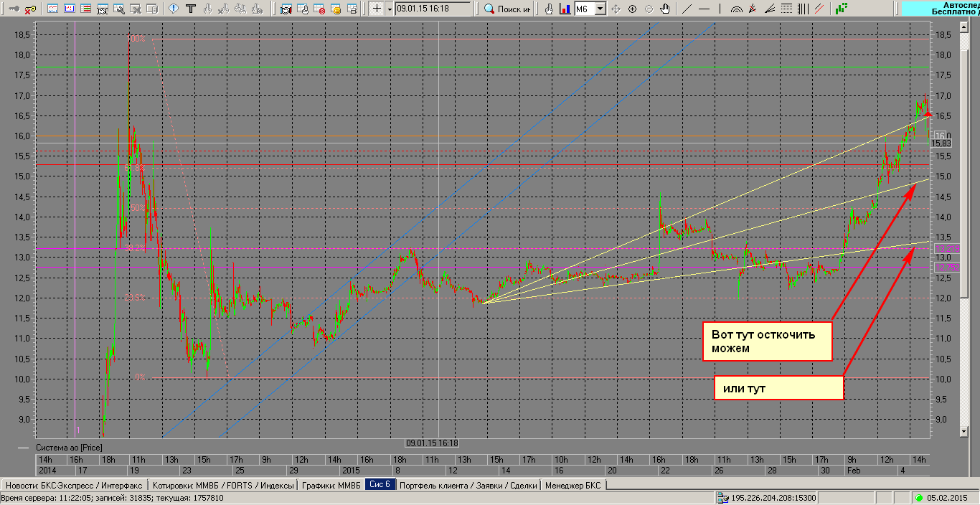The width and height of the screenshot is (980, 505).
Task: Click the red and blue bar chart icon
Action: pos(565,9)
